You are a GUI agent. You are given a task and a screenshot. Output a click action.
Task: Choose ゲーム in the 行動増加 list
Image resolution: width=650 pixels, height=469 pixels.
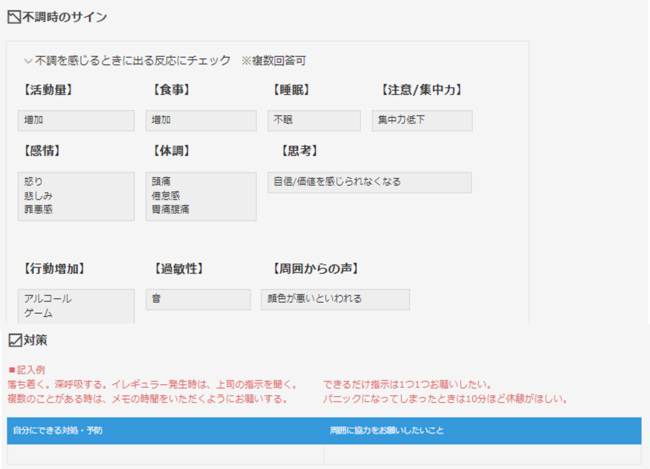[38, 313]
